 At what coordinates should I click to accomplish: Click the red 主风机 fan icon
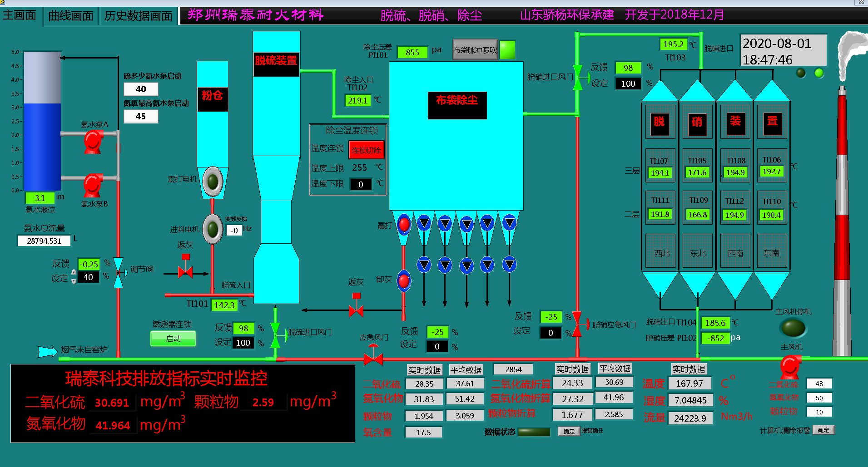coord(790,366)
